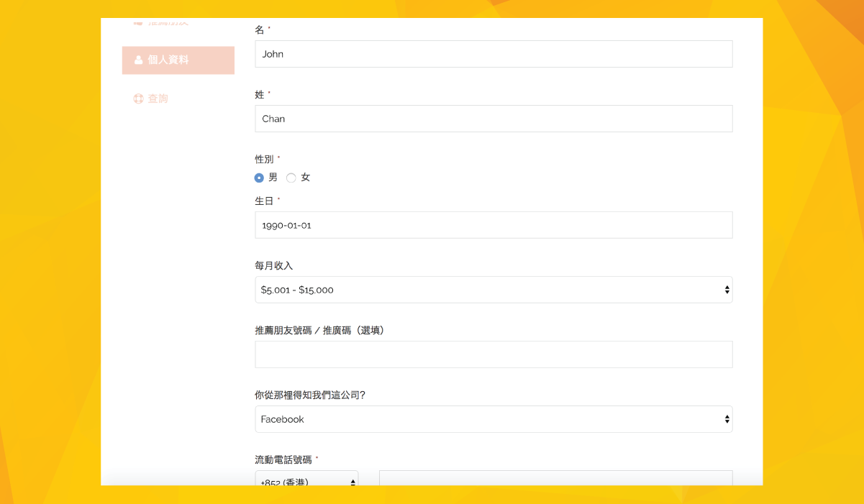Image resolution: width=864 pixels, height=504 pixels.
Task: Open the 查詢 sidebar menu item
Action: [x=158, y=98]
